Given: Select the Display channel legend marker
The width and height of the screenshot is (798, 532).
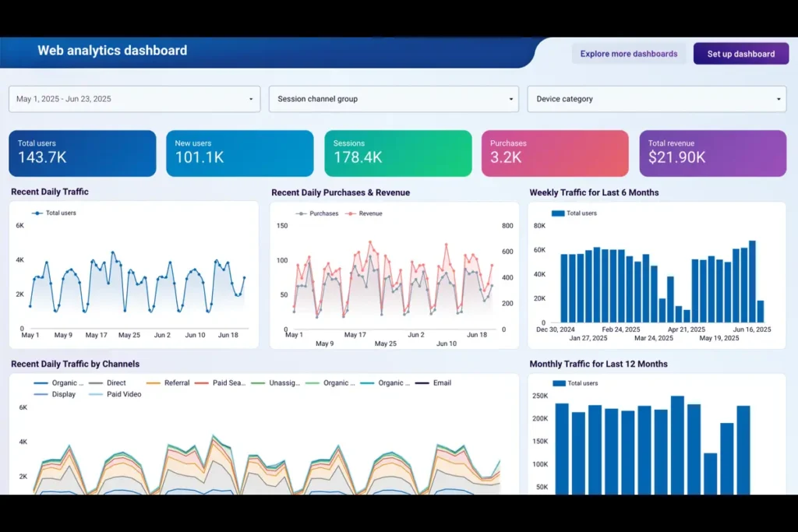Looking at the screenshot, I should tap(41, 395).
